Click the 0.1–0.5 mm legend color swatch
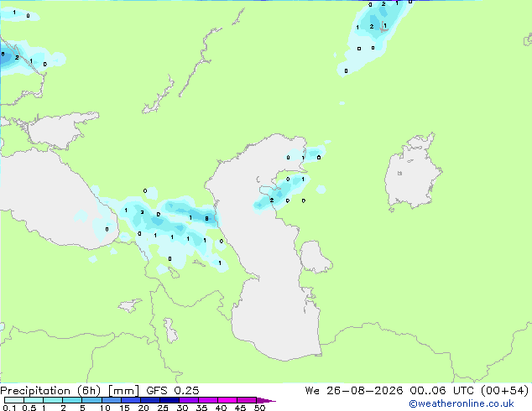The width and height of the screenshot is (532, 411). [x=14, y=400]
